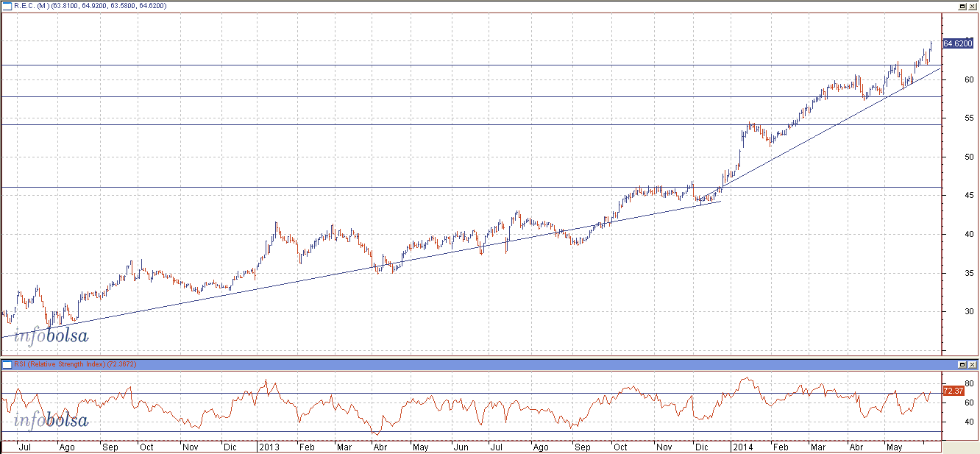
Task: Click the 45 price axis label
Action: (x=970, y=195)
